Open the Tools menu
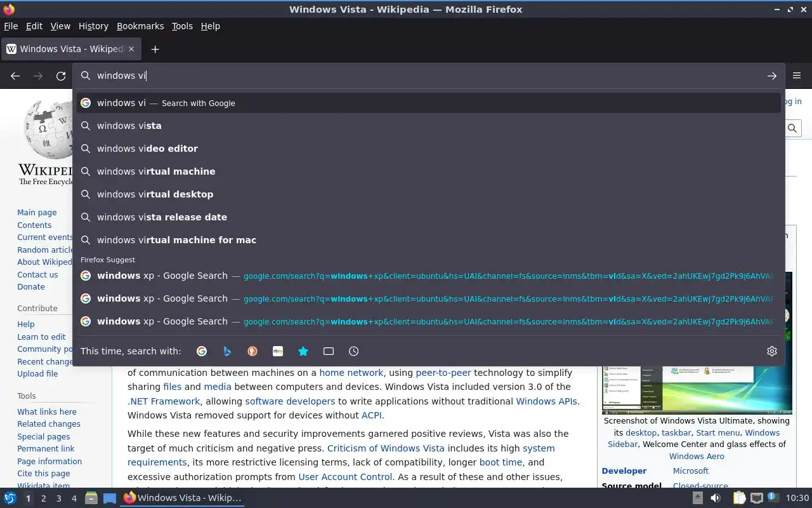 [182, 26]
